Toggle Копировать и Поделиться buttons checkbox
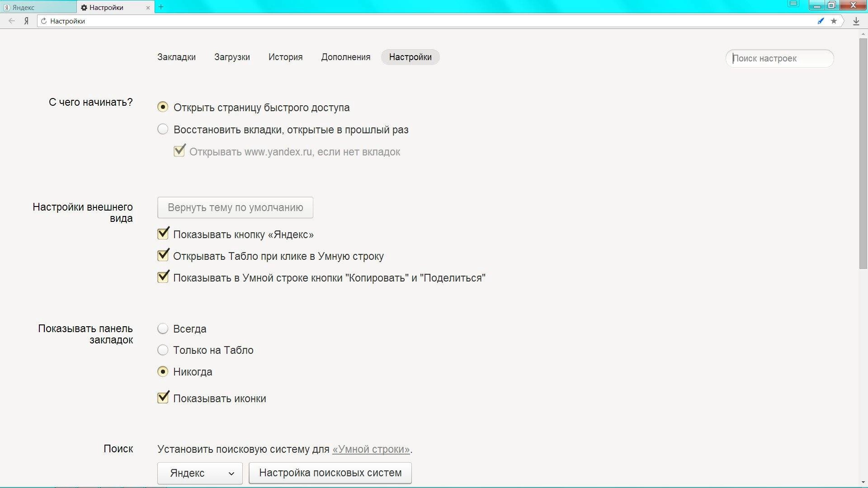The height and width of the screenshot is (488, 868). click(x=163, y=277)
